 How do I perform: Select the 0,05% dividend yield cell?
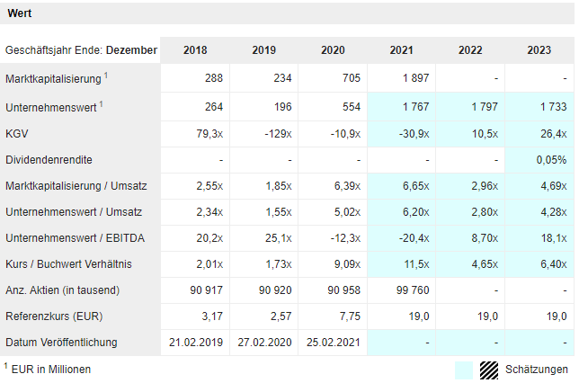coord(550,160)
